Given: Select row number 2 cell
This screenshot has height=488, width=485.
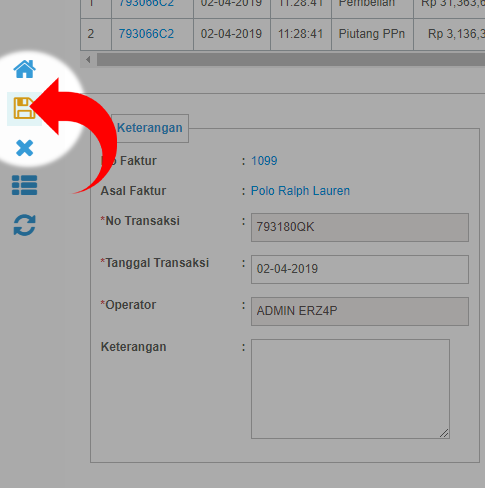Looking at the screenshot, I should click(x=96, y=34).
